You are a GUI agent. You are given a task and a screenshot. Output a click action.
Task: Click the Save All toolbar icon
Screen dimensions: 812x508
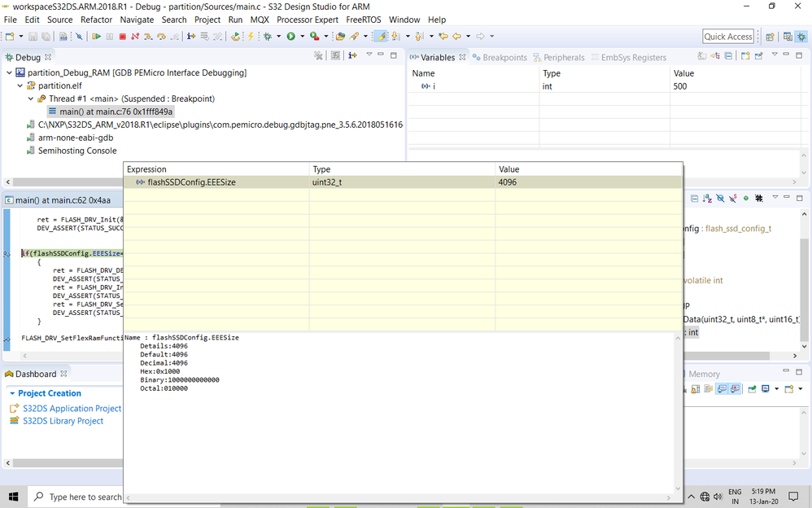pos(46,37)
